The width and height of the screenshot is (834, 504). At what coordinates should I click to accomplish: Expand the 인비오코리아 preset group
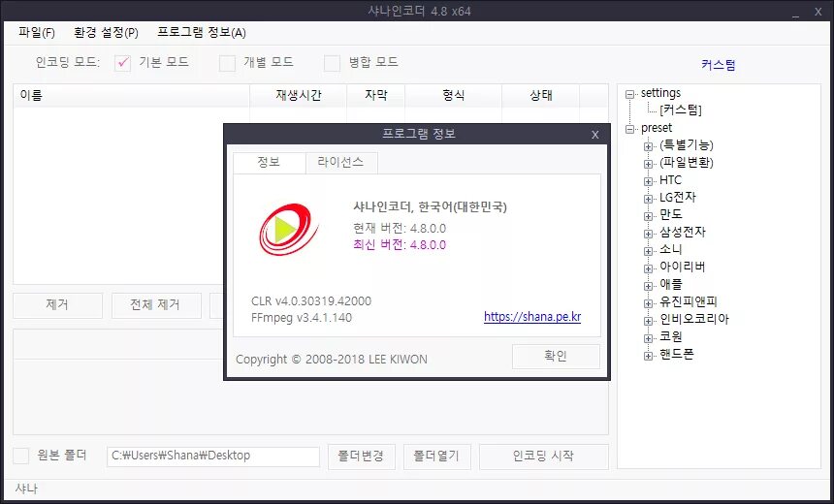point(648,321)
